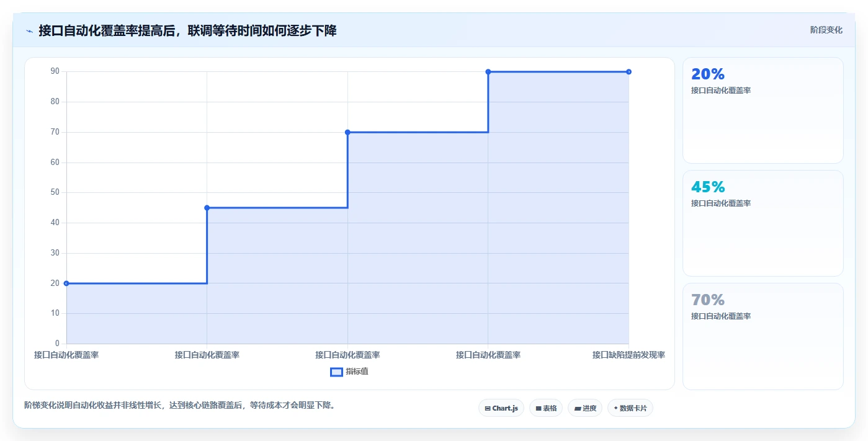Image resolution: width=868 pixels, height=441 pixels.
Task: Click the chart data point at value 20
Action: click(66, 283)
